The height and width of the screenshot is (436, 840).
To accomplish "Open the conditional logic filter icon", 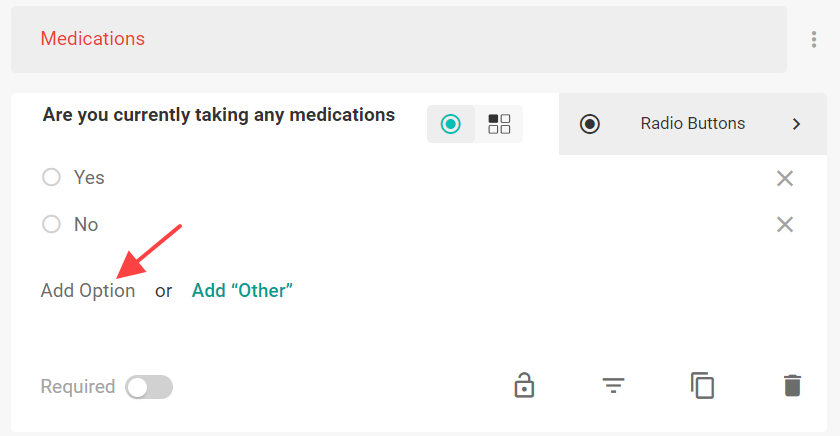I will click(x=613, y=386).
